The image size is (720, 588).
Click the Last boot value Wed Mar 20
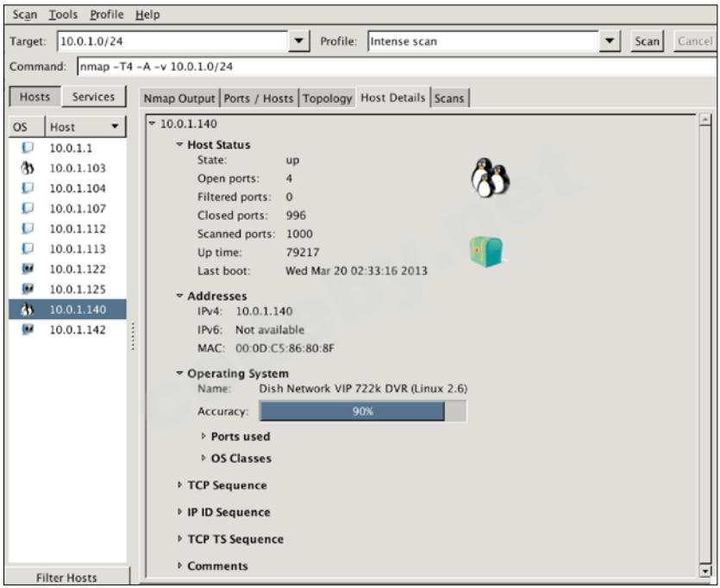coord(356,271)
